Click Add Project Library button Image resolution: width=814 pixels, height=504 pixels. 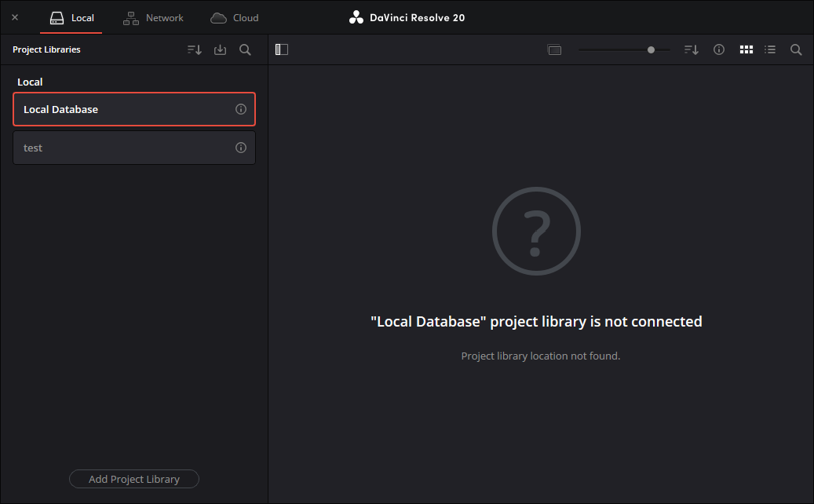point(134,479)
